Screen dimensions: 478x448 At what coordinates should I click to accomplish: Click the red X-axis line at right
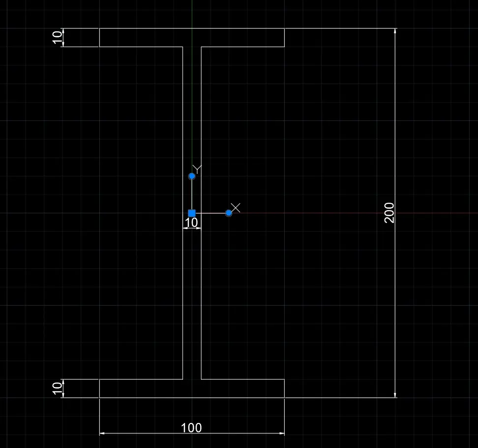click(x=436, y=213)
